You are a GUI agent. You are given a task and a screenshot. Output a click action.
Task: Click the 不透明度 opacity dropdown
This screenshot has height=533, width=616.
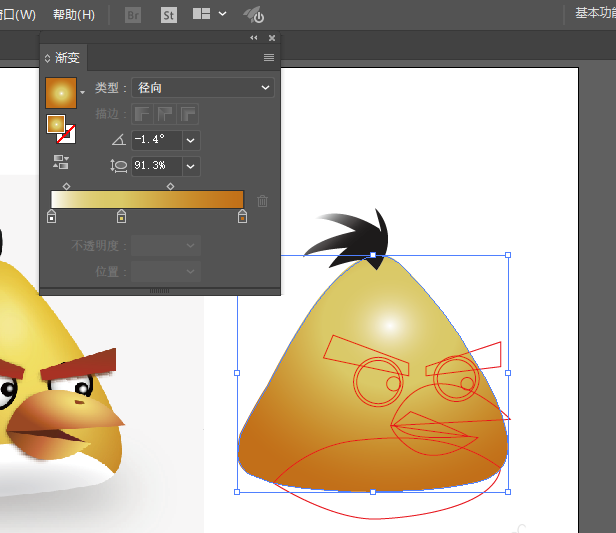(x=166, y=245)
